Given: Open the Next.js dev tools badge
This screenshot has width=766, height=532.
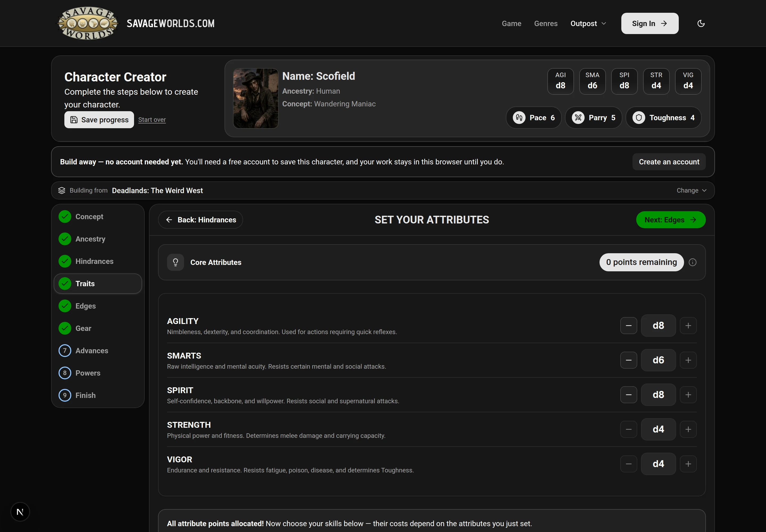Looking at the screenshot, I should 20,512.
